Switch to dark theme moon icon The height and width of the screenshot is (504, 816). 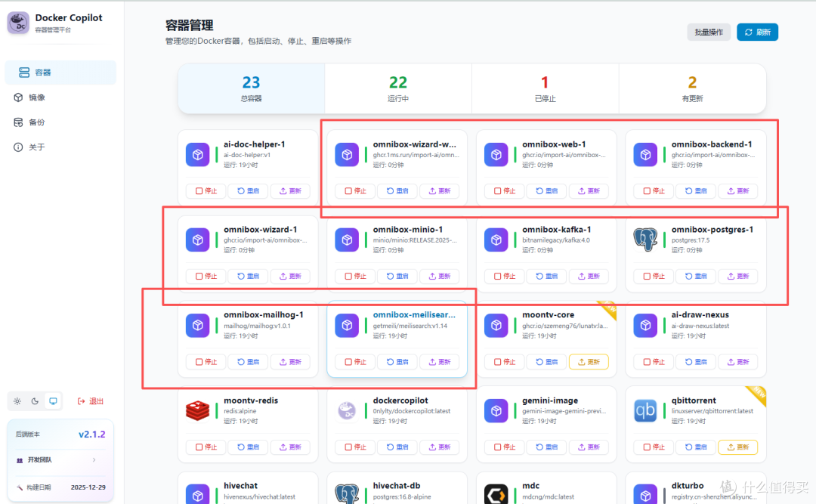(x=35, y=401)
